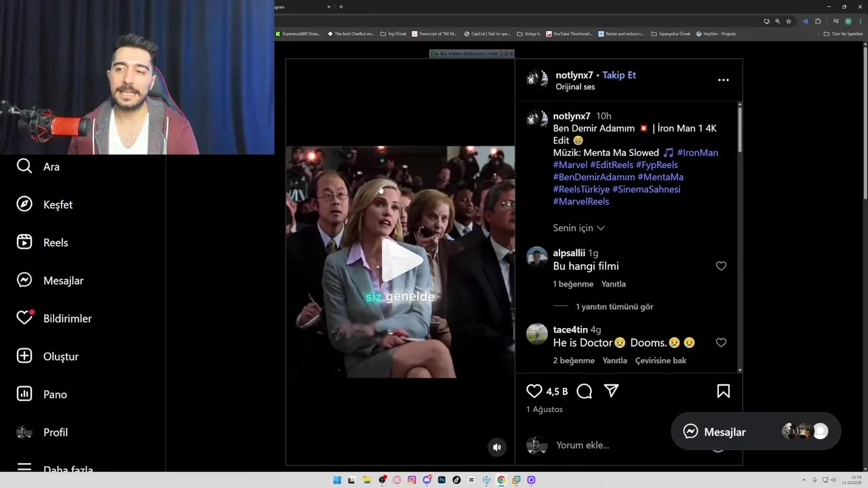868x488 pixels.
Task: Like the post with heart icon
Action: pyautogui.click(x=534, y=391)
